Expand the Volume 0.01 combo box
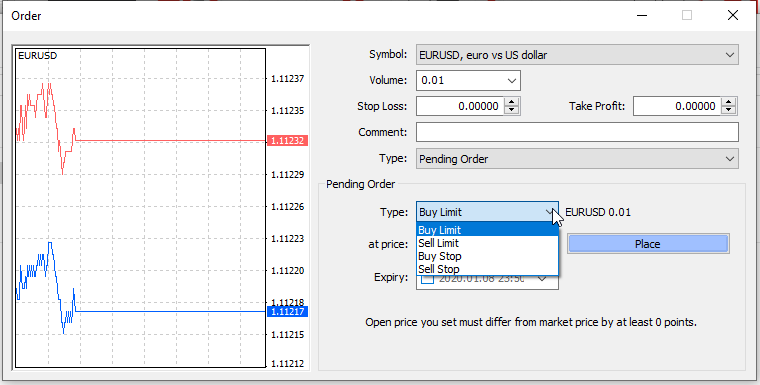Viewport: 760px width, 385px height. click(x=511, y=80)
